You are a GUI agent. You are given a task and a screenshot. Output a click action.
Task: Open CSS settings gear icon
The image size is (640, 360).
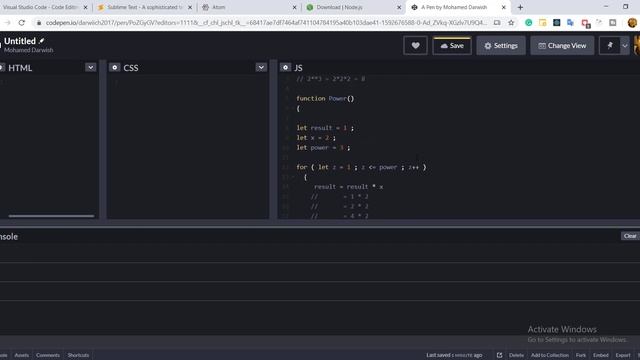tap(115, 67)
